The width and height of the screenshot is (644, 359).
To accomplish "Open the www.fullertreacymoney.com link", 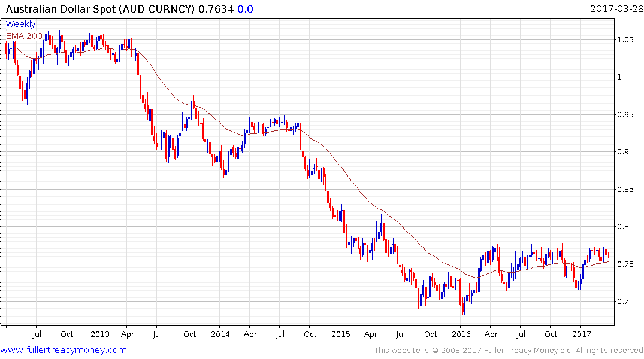I will coord(64,350).
